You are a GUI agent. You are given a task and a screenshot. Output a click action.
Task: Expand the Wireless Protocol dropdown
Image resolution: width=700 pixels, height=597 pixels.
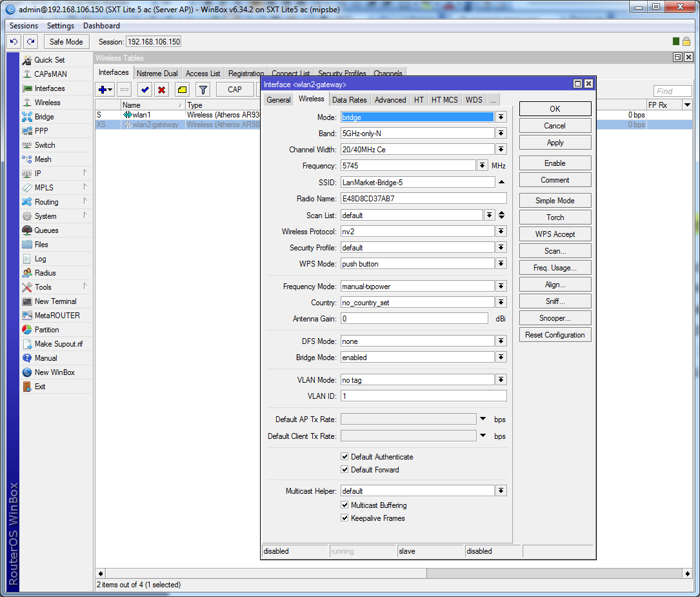(501, 231)
